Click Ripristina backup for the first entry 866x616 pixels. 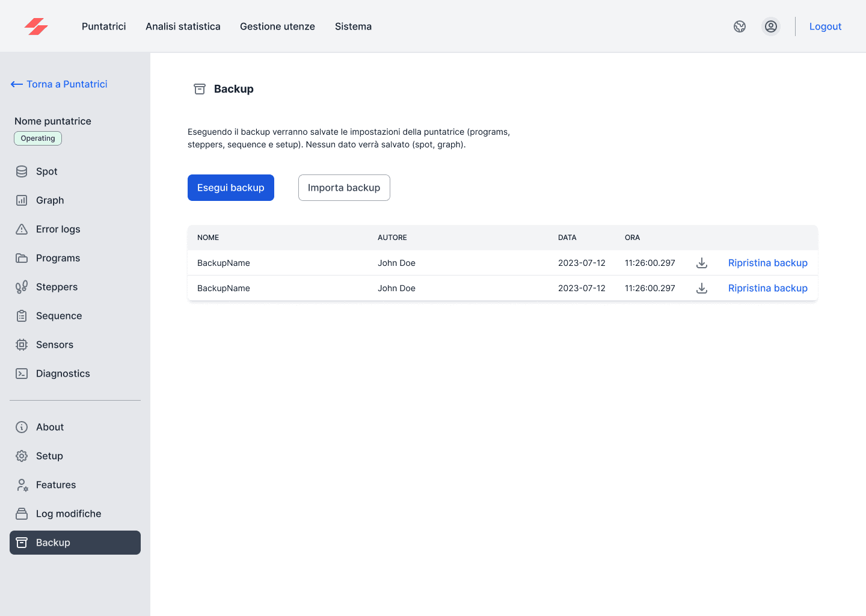coord(767,263)
